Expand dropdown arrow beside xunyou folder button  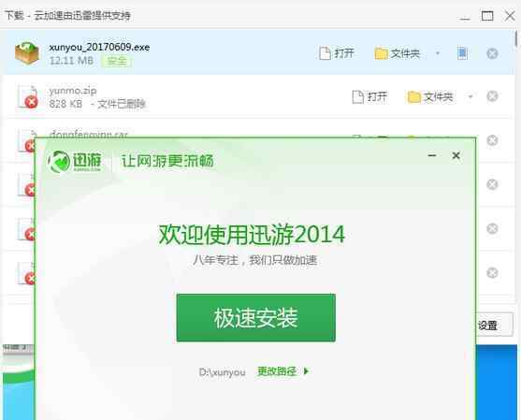coord(438,53)
